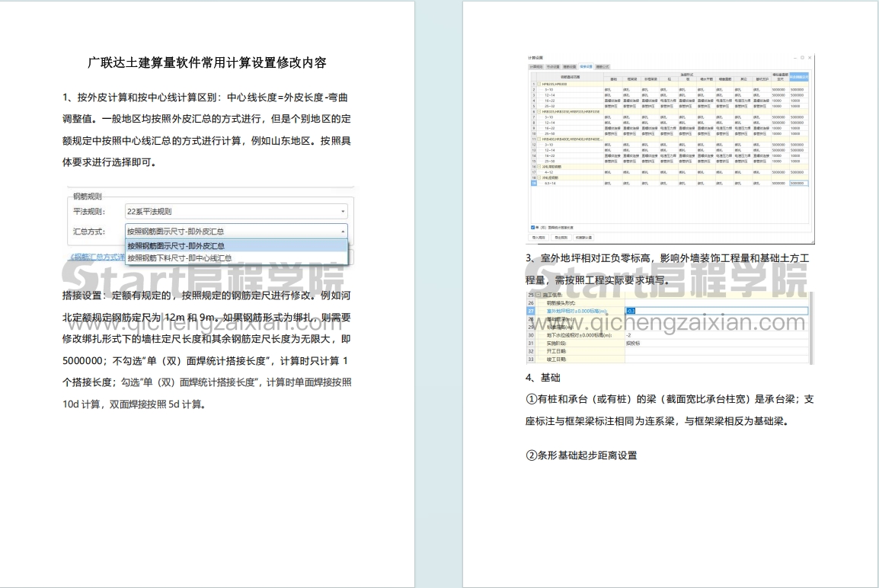This screenshot has height=588, width=879.
Task: Collapse the HRB400 rebar group
Action: (539, 139)
